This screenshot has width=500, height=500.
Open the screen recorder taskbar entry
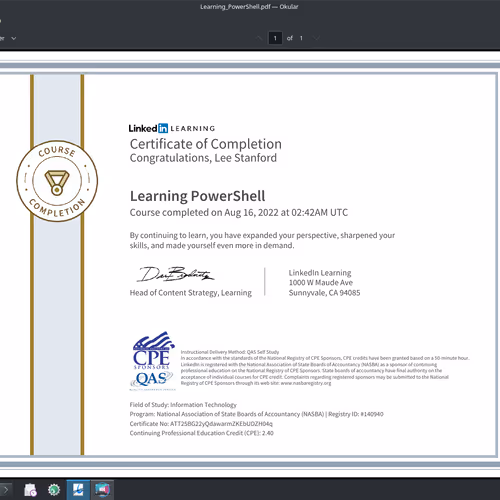[x=102, y=490]
